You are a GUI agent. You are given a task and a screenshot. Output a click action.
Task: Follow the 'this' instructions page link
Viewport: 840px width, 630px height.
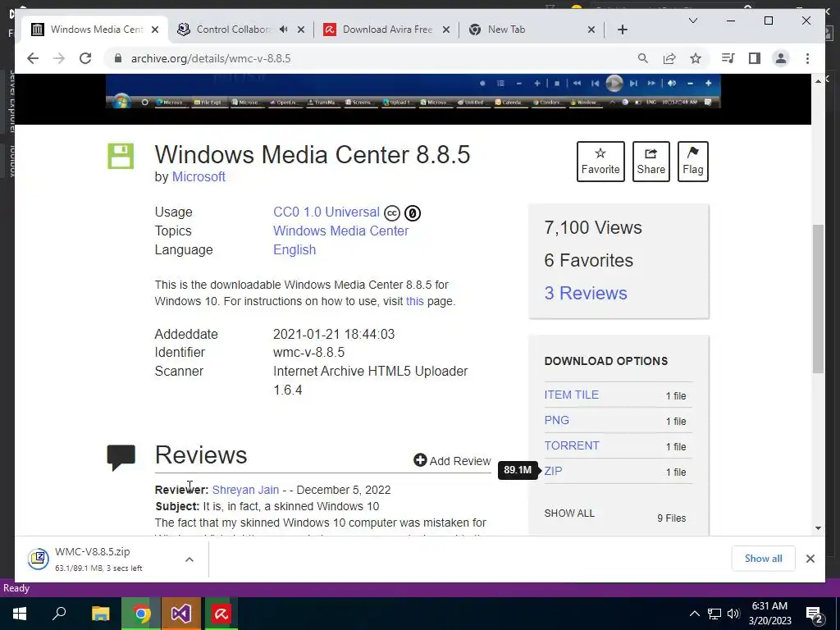(x=414, y=301)
